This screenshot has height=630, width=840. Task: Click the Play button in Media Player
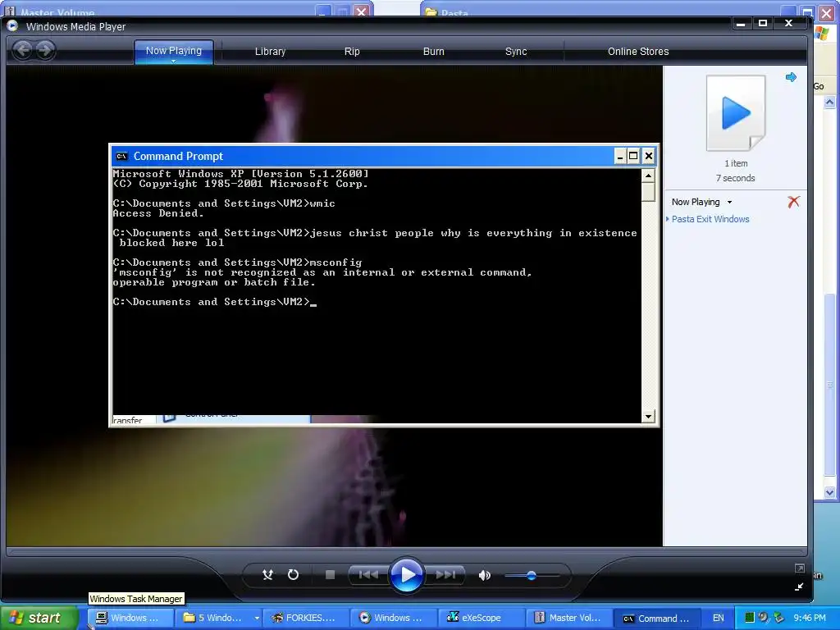click(407, 575)
